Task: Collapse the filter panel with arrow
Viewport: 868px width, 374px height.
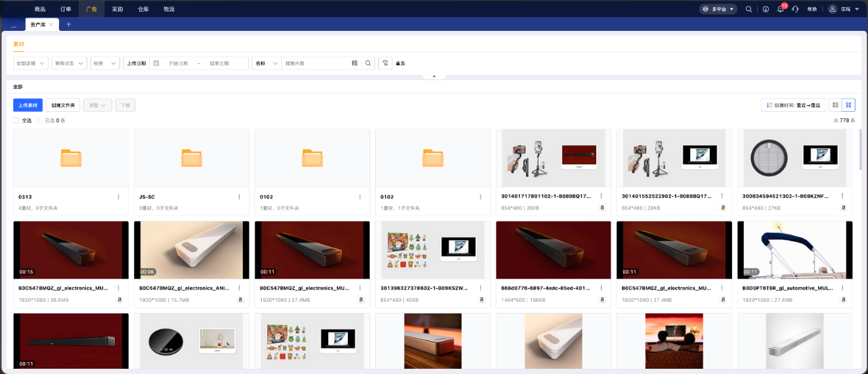Action: 434,76
